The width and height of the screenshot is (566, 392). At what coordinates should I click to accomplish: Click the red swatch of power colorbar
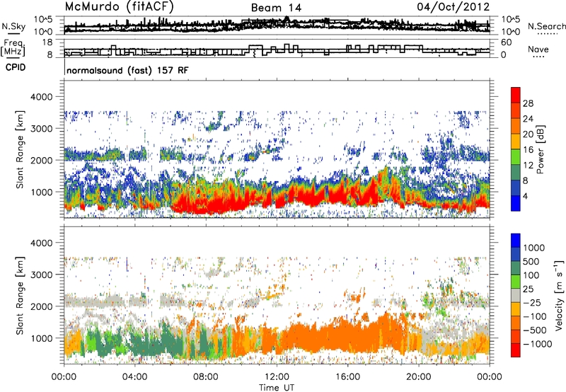516,95
